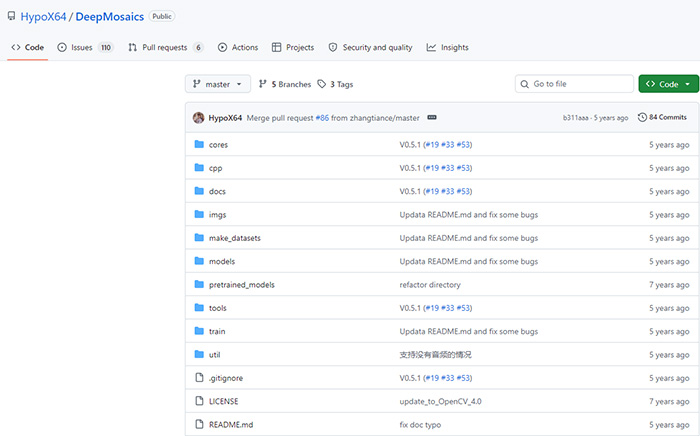Open the docs folder icon
Image resolution: width=700 pixels, height=436 pixels.
[199, 191]
